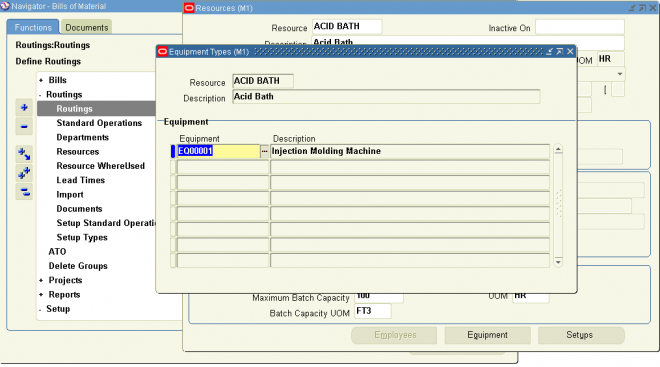Screen dimensions: 660x367
Task: Click the Injection Molding Machine description field
Action: click(x=410, y=151)
